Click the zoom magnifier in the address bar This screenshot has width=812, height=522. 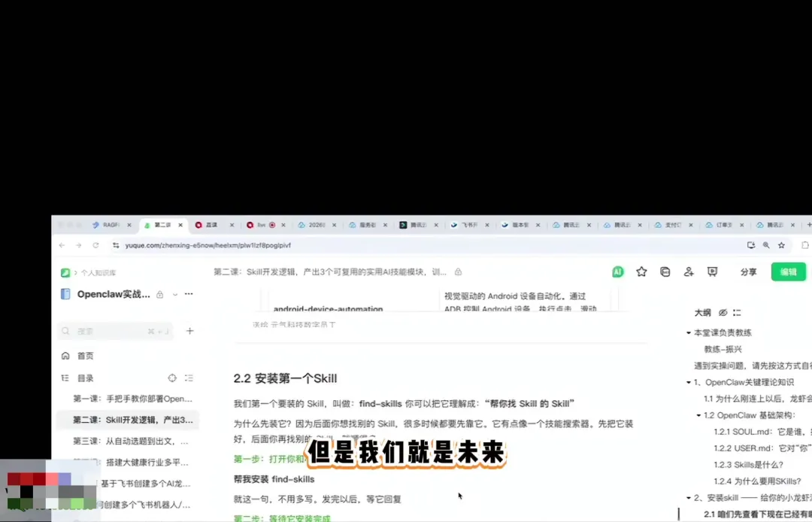click(766, 245)
